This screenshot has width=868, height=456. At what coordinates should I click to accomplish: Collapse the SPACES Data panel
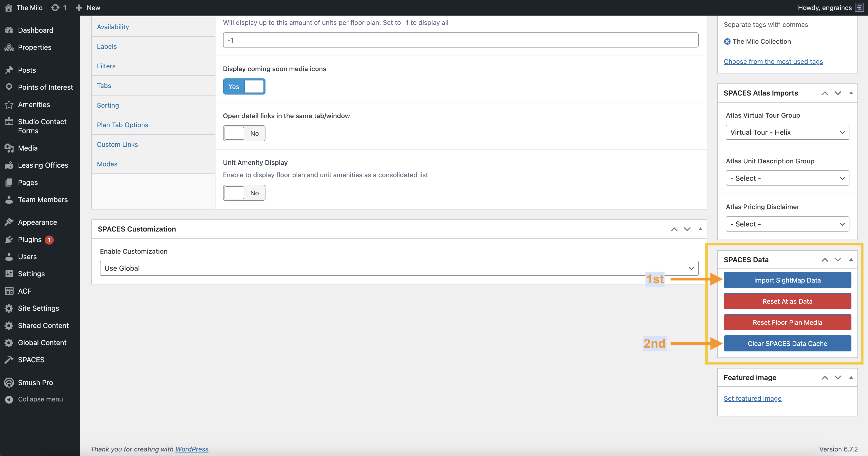[x=851, y=259]
